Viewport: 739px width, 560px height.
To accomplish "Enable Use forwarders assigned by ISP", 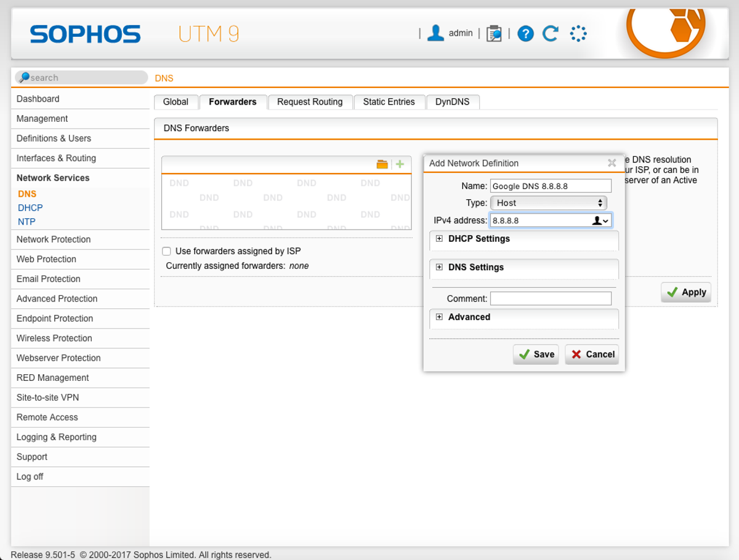I will (166, 251).
